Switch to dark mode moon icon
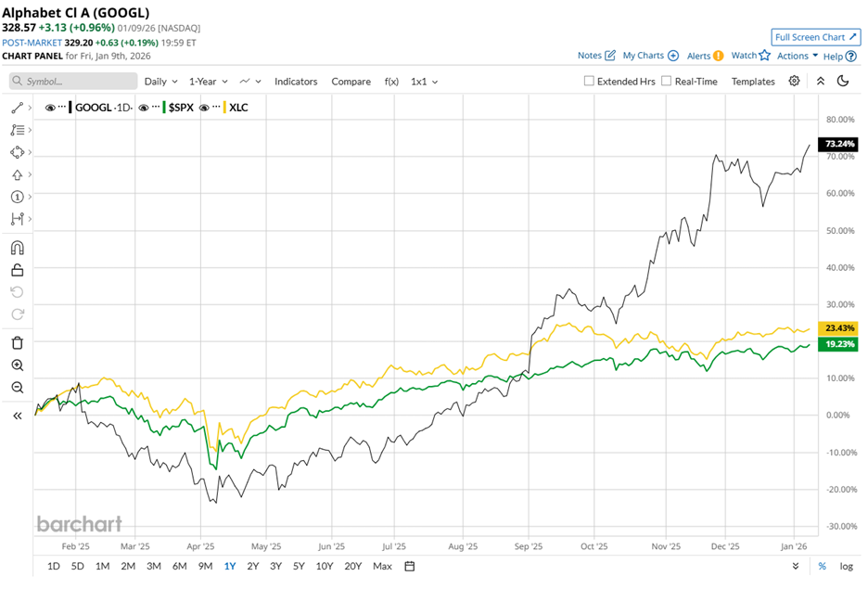This screenshot has height=589, width=868. tap(843, 82)
